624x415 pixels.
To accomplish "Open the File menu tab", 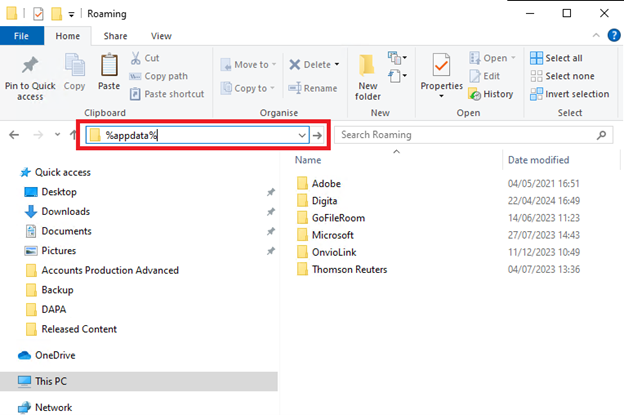I will click(x=20, y=35).
